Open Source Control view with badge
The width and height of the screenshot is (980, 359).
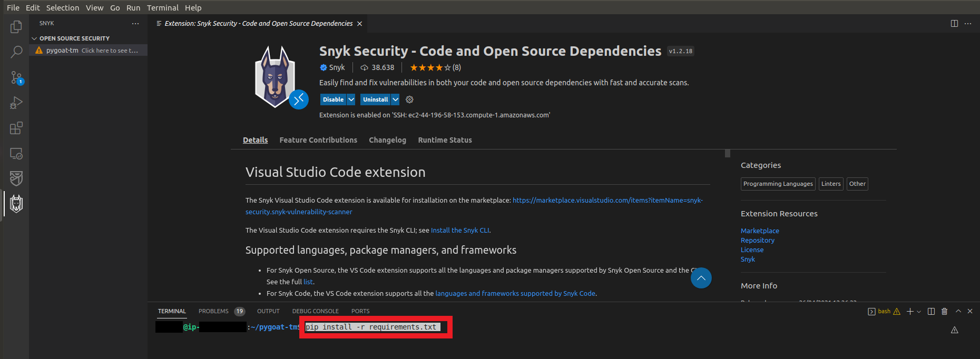tap(16, 77)
